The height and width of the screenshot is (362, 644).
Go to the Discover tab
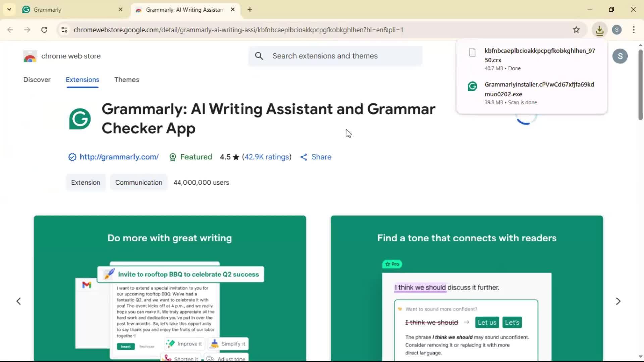pos(37,80)
